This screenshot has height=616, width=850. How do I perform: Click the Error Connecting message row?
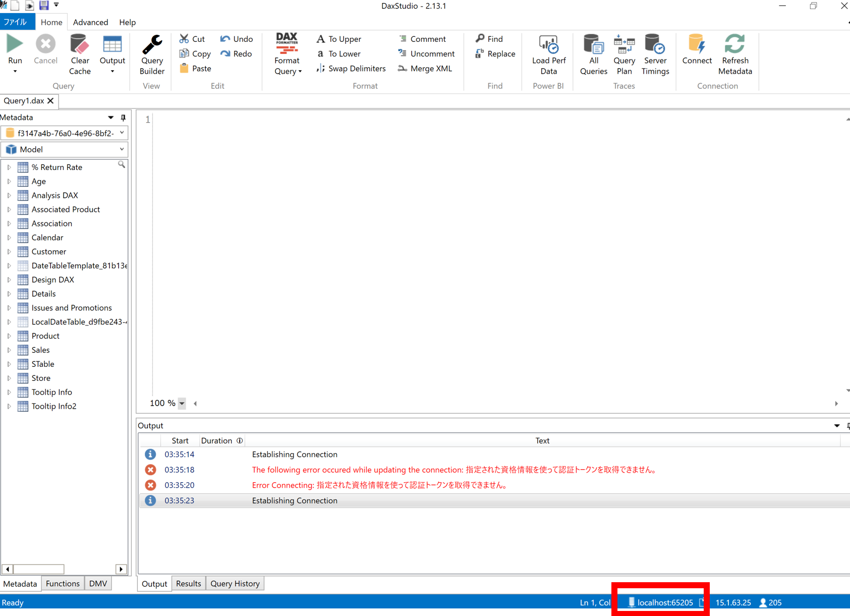494,485
